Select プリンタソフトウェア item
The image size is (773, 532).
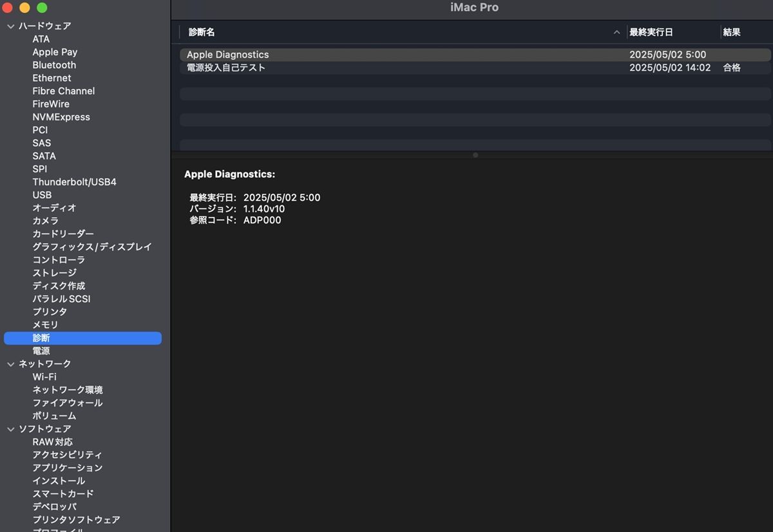pyautogui.click(x=76, y=520)
